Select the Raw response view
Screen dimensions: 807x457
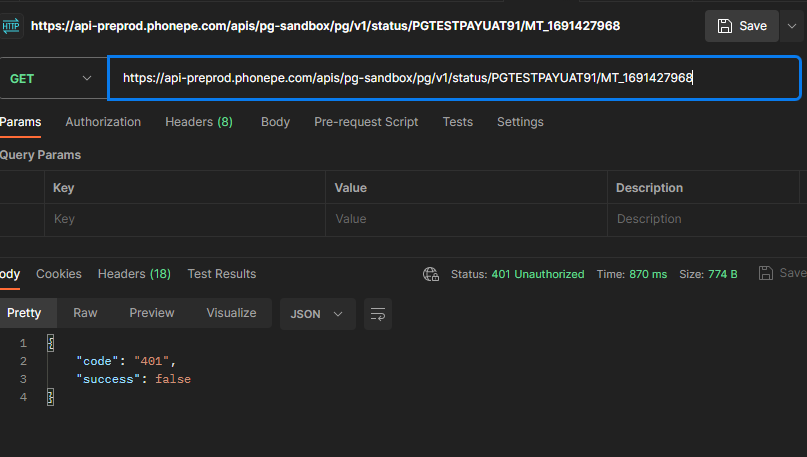pos(85,313)
